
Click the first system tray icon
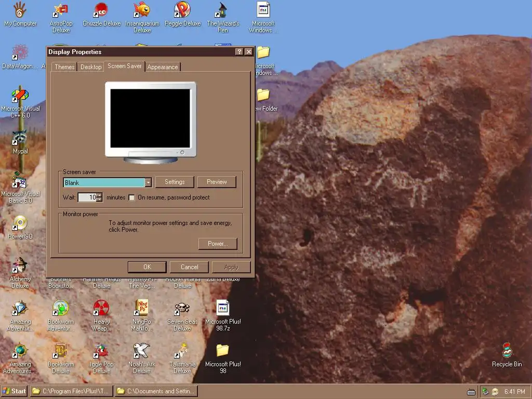click(486, 392)
